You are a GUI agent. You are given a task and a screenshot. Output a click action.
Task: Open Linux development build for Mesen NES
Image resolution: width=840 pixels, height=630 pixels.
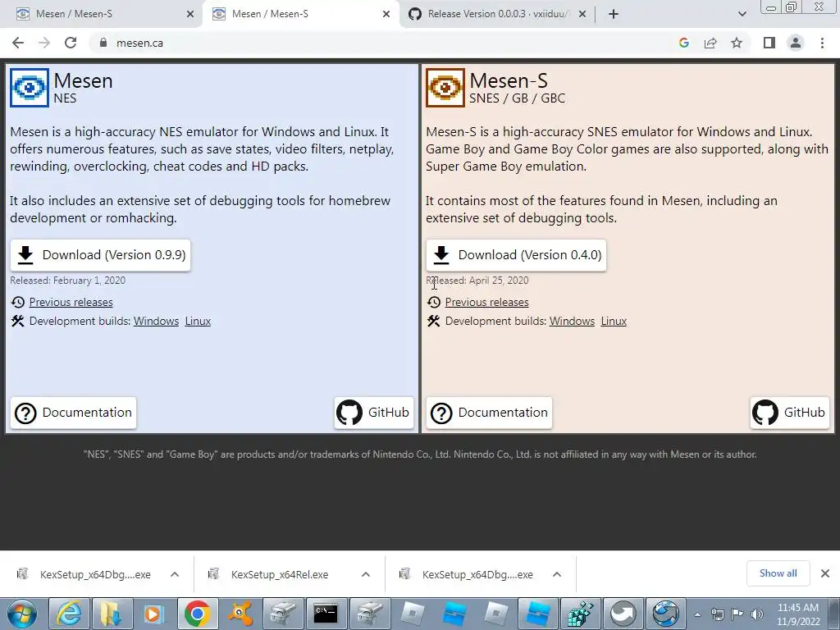tap(198, 321)
